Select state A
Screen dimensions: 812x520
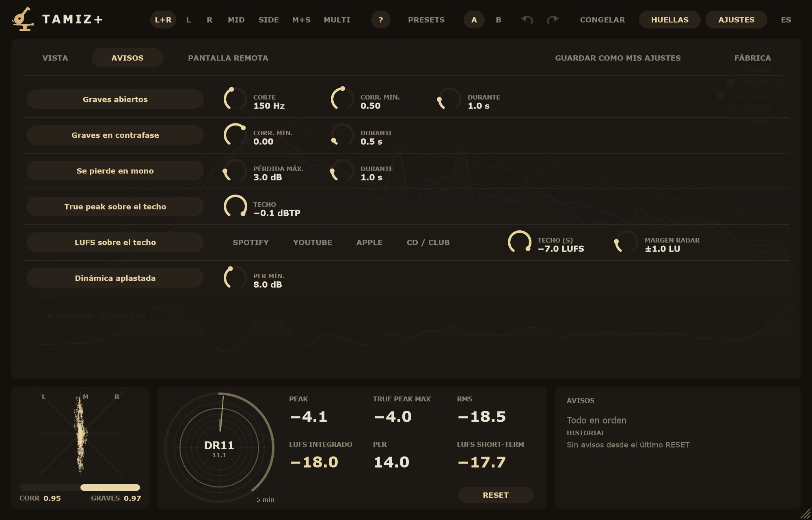(474, 19)
